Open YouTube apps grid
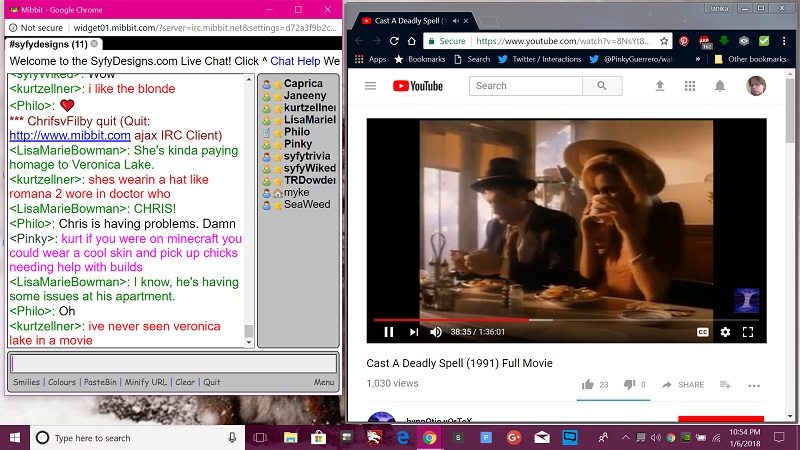800x450 pixels. [x=690, y=86]
